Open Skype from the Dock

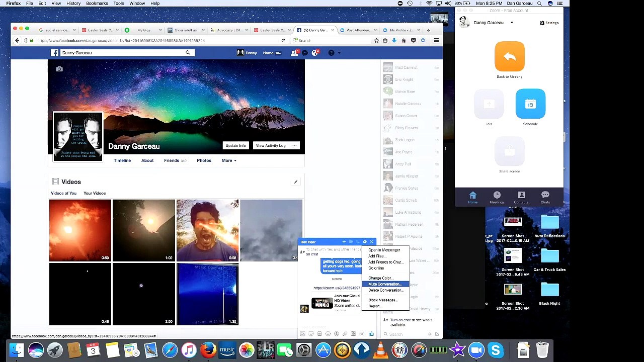tap(496, 350)
